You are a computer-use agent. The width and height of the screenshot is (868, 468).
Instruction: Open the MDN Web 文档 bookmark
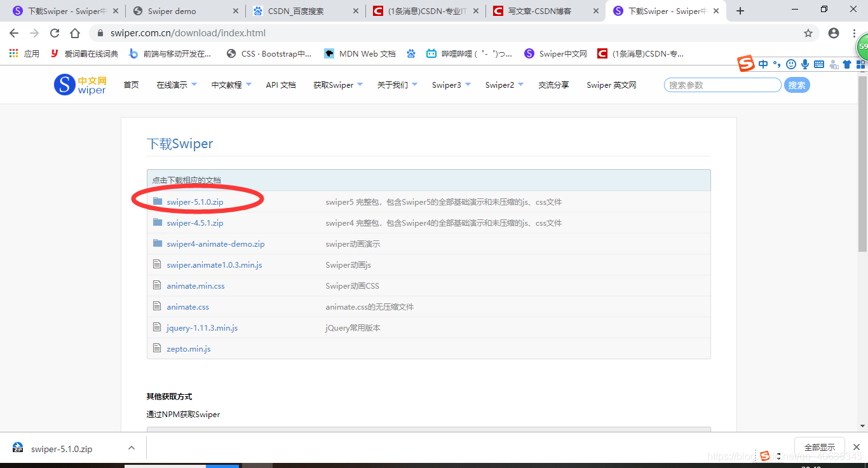click(x=360, y=53)
